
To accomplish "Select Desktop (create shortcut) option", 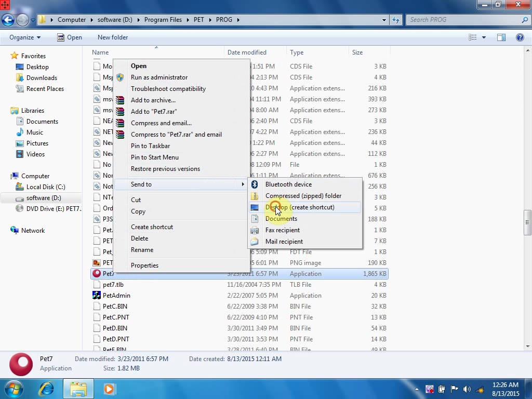I will pos(300,207).
